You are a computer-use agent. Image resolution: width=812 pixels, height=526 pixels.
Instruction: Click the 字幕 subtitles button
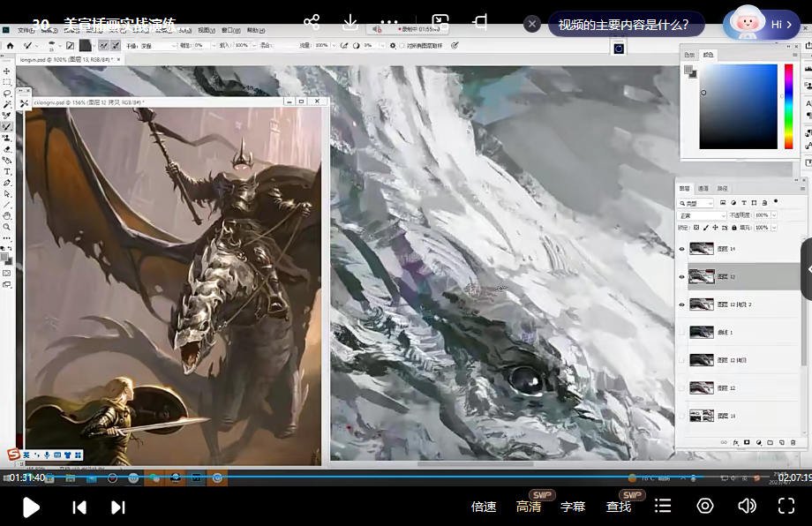coord(573,507)
